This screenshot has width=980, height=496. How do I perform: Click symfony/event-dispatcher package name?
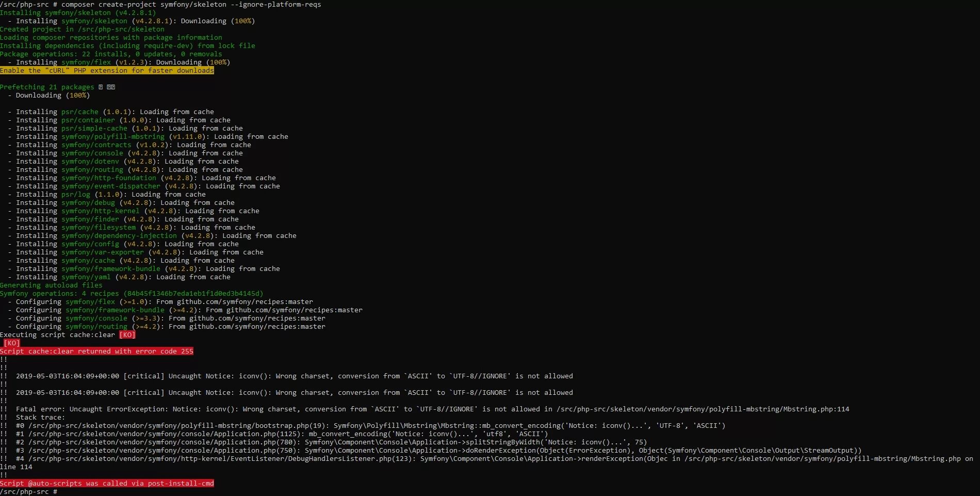click(x=111, y=186)
